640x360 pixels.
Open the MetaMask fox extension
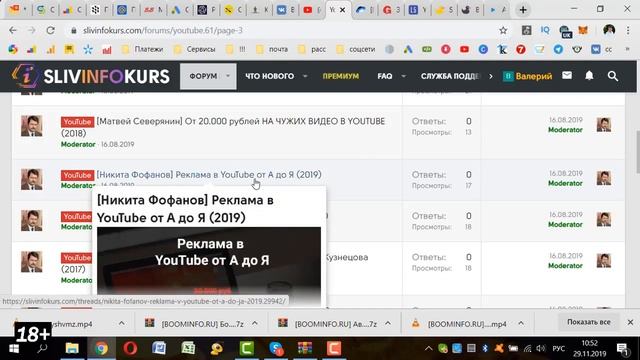coord(583,30)
